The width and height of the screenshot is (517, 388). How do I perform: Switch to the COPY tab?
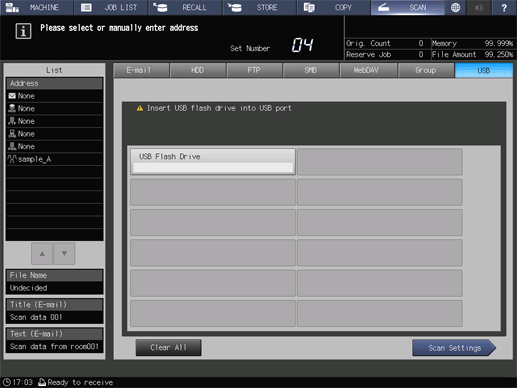coord(334,8)
